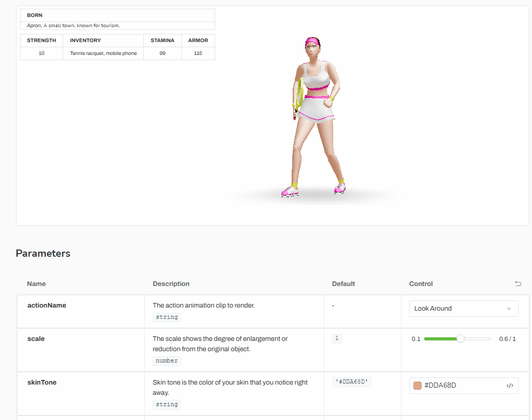The height and width of the screenshot is (420, 532).
Task: Click the INVENTORY column header
Action: [x=85, y=41]
